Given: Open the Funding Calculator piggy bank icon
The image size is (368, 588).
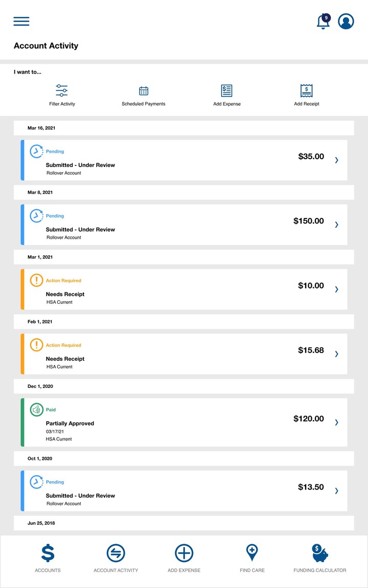Looking at the screenshot, I should coord(320,553).
